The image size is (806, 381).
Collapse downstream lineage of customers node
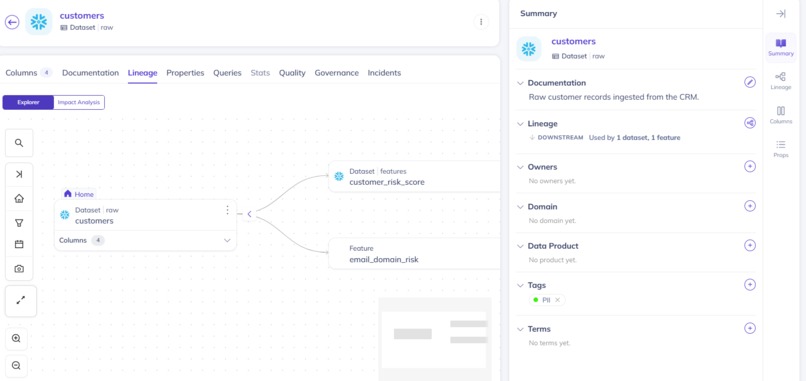tap(249, 214)
